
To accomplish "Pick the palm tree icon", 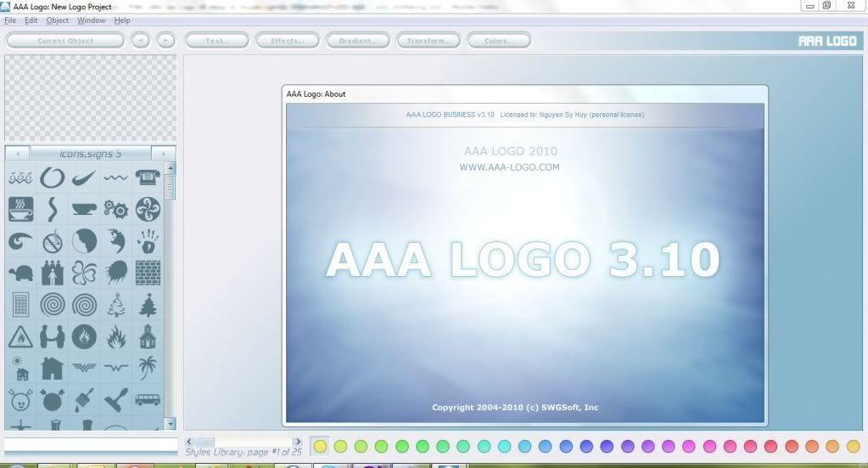I will [x=148, y=368].
